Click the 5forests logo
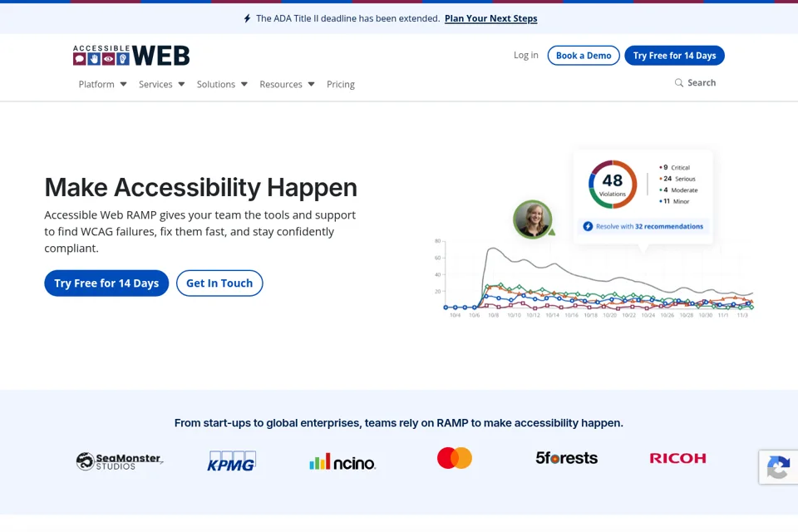Viewport: 798px width, 532px height. 566,458
